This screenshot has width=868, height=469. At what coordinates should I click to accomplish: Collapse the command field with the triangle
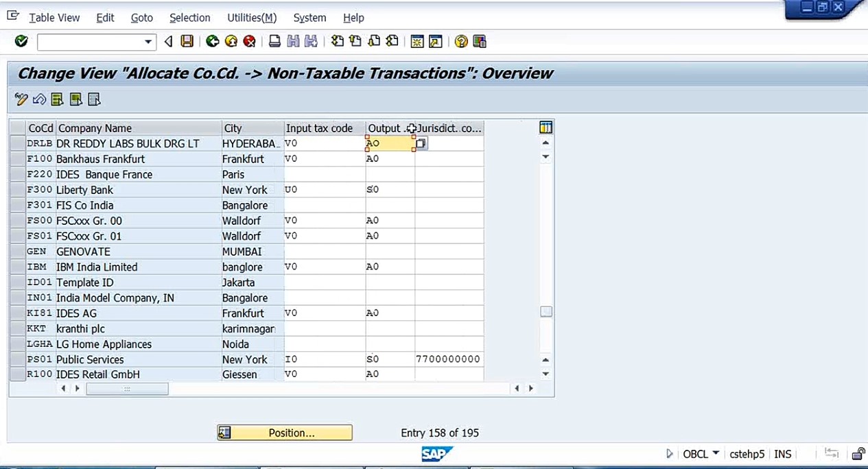click(x=169, y=42)
